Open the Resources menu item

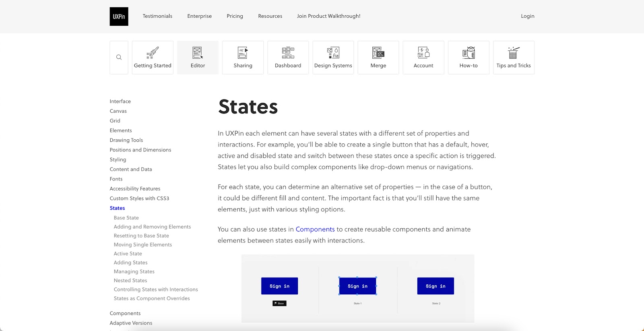tap(270, 16)
